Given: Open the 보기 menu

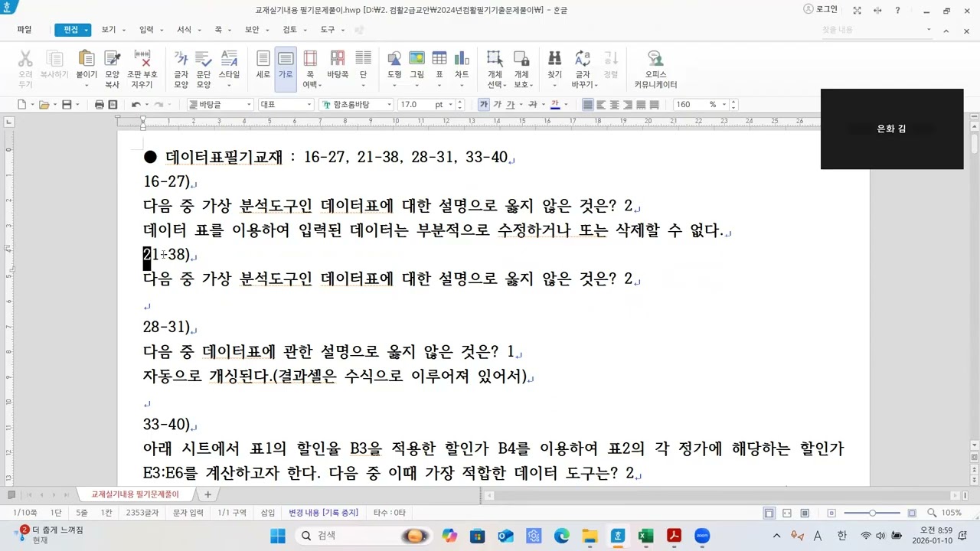Looking at the screenshot, I should click(x=108, y=30).
